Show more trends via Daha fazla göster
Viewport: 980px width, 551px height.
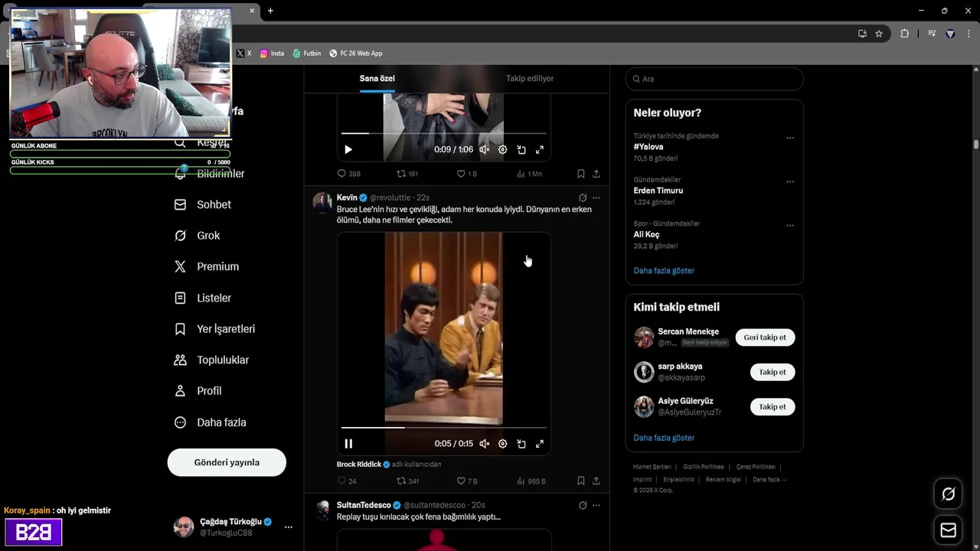tap(664, 271)
